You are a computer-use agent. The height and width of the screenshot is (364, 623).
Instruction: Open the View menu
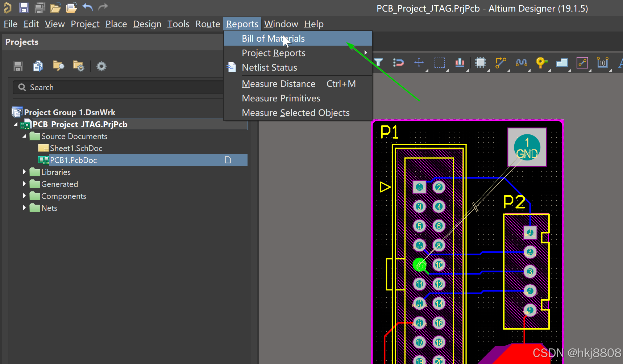[55, 24]
